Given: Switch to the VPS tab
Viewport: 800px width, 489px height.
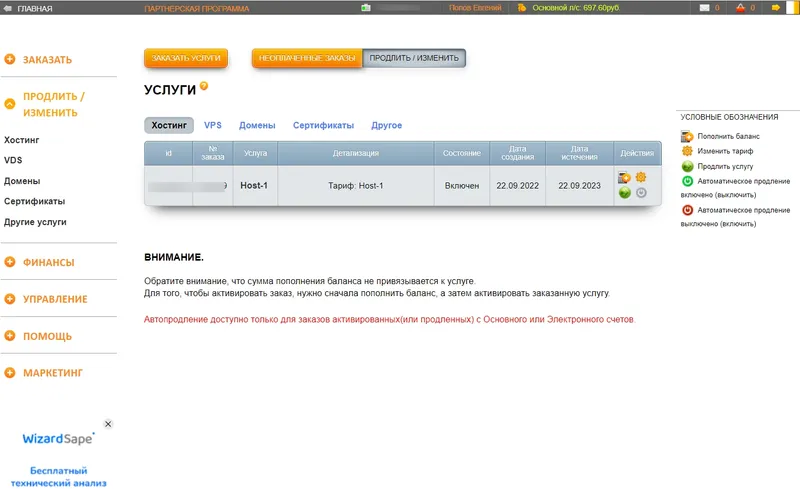Looking at the screenshot, I should click(213, 125).
